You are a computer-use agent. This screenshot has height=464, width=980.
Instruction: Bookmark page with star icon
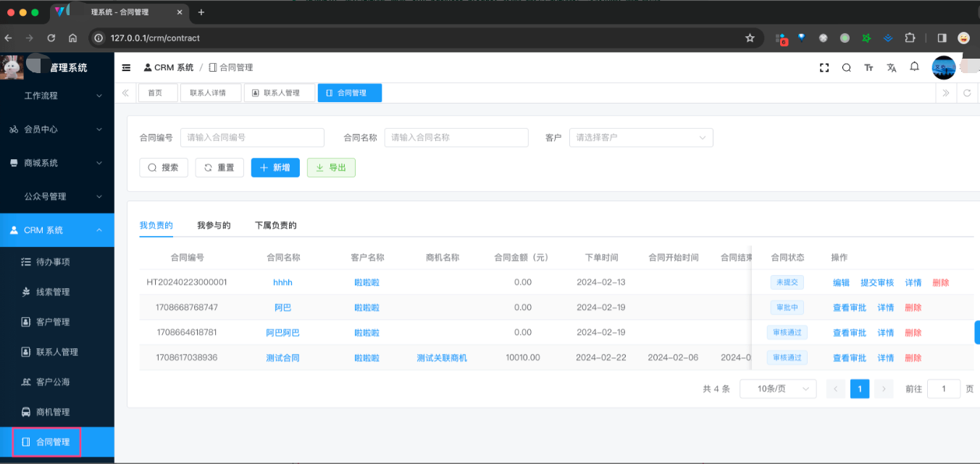pyautogui.click(x=750, y=38)
